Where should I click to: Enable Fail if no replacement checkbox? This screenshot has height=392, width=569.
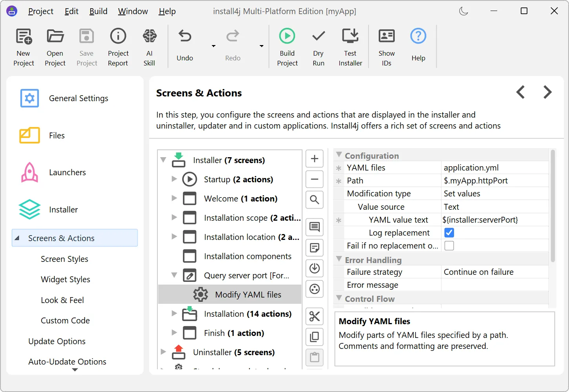pyautogui.click(x=449, y=246)
